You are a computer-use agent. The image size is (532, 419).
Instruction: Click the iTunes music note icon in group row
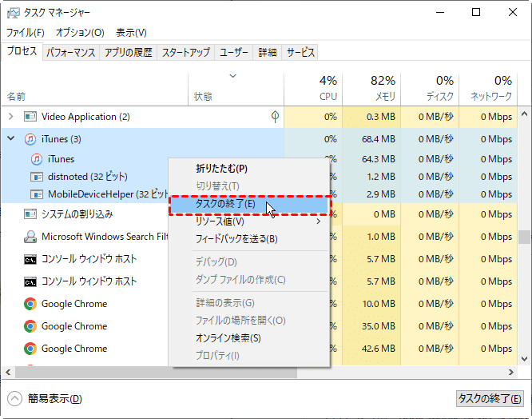pyautogui.click(x=30, y=139)
